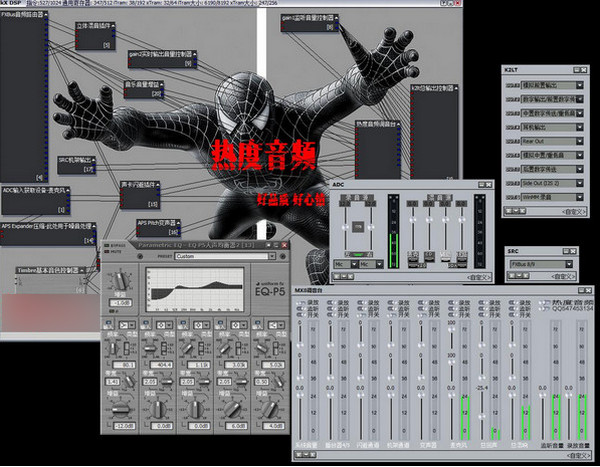This screenshot has height=467, width=600.
Task: Click the APS Pitch module block
Action: (x=156, y=223)
